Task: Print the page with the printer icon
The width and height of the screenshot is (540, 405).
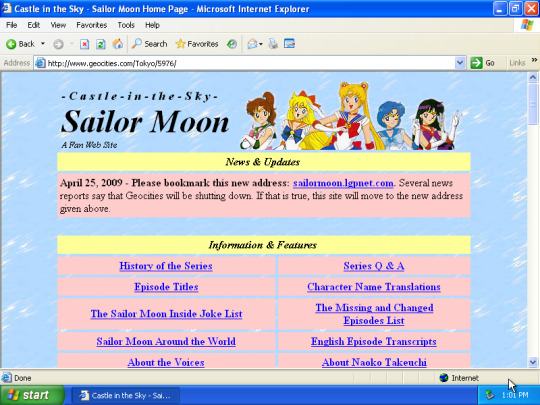Action: 273,44
